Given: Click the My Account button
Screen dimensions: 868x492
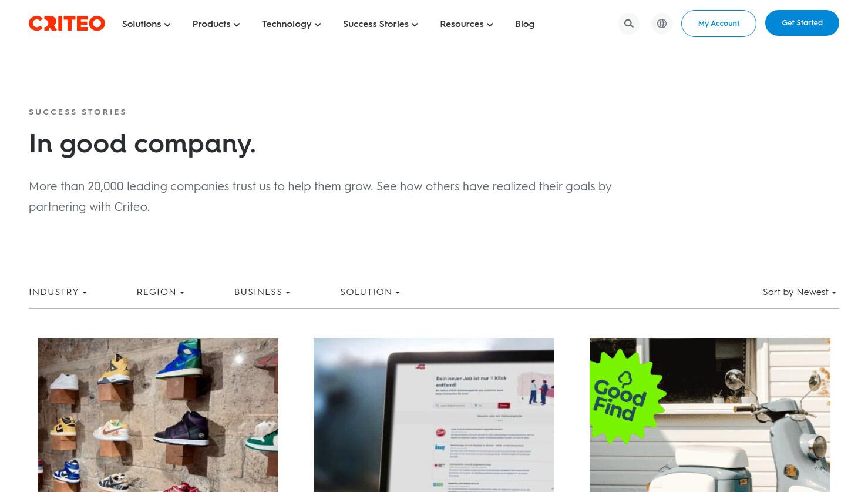Looking at the screenshot, I should (719, 24).
